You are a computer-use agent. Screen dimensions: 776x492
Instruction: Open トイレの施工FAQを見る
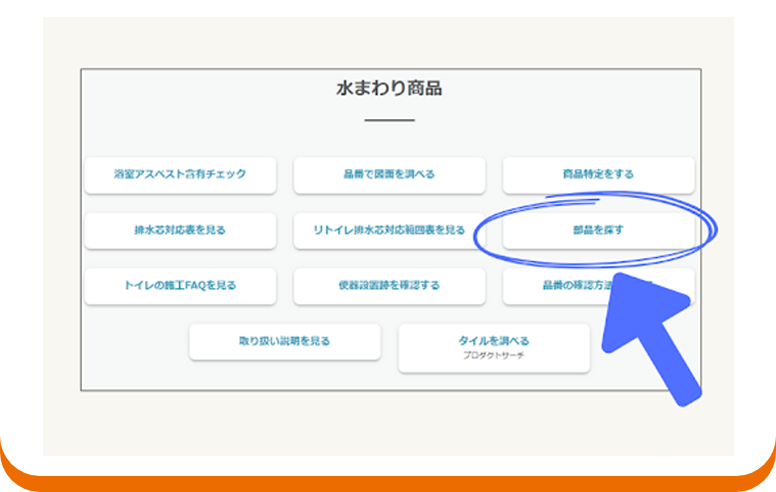point(180,286)
